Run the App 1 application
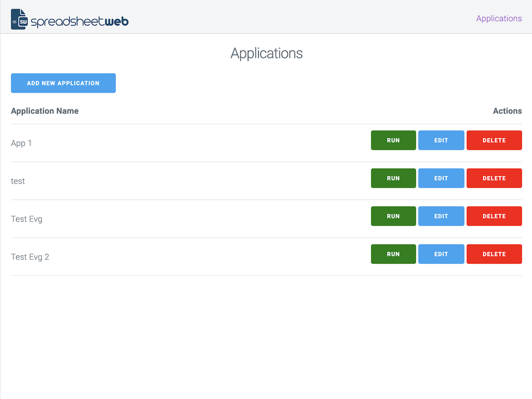The height and width of the screenshot is (399, 532). [x=393, y=140]
